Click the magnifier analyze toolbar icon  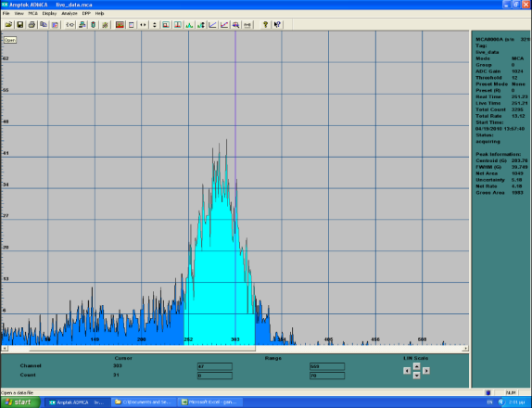tap(235, 25)
